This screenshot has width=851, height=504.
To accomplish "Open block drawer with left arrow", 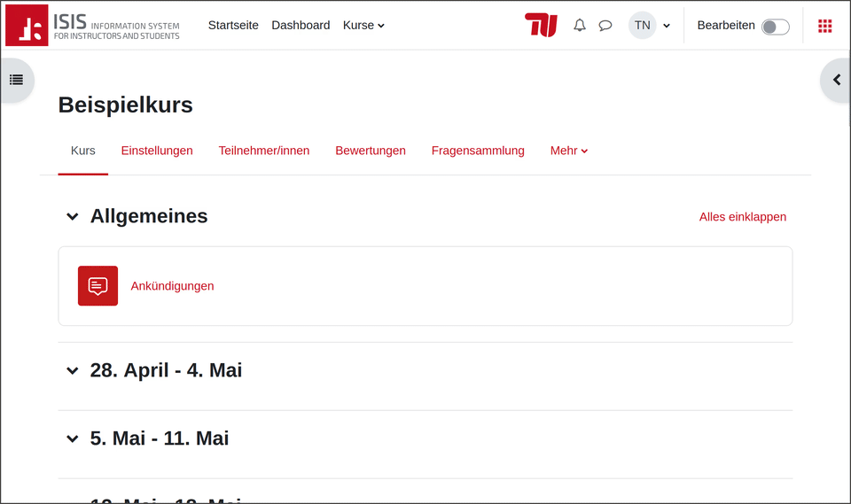I will pyautogui.click(x=836, y=80).
